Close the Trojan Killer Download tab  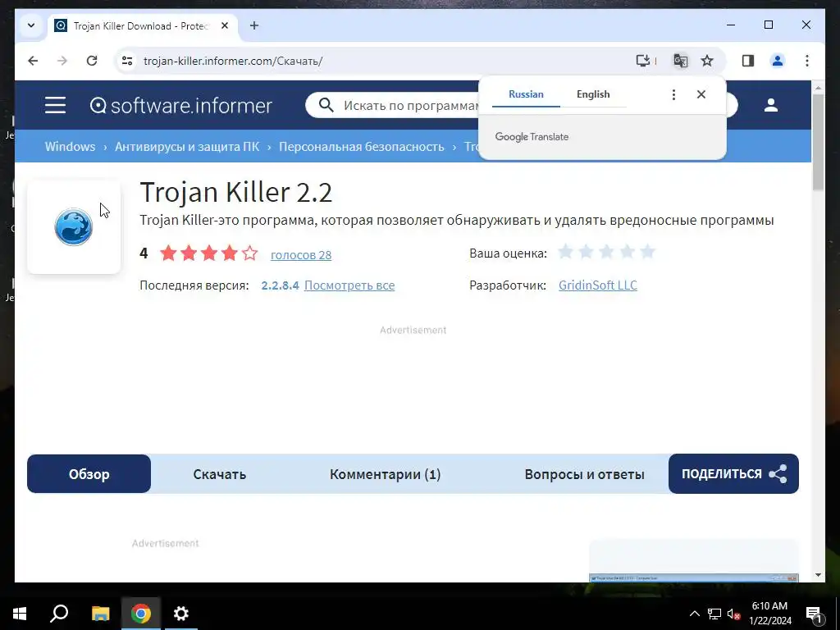click(x=225, y=25)
